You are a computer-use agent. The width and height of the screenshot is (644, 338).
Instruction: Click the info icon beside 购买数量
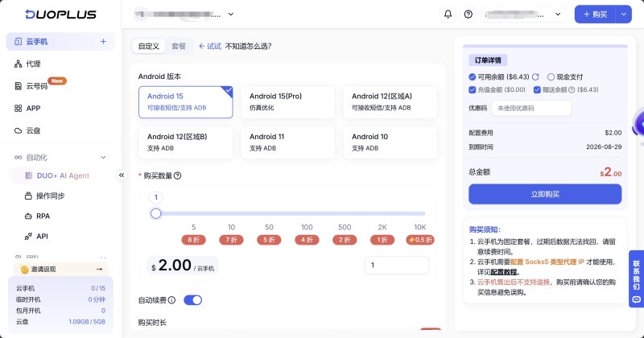[x=177, y=175]
